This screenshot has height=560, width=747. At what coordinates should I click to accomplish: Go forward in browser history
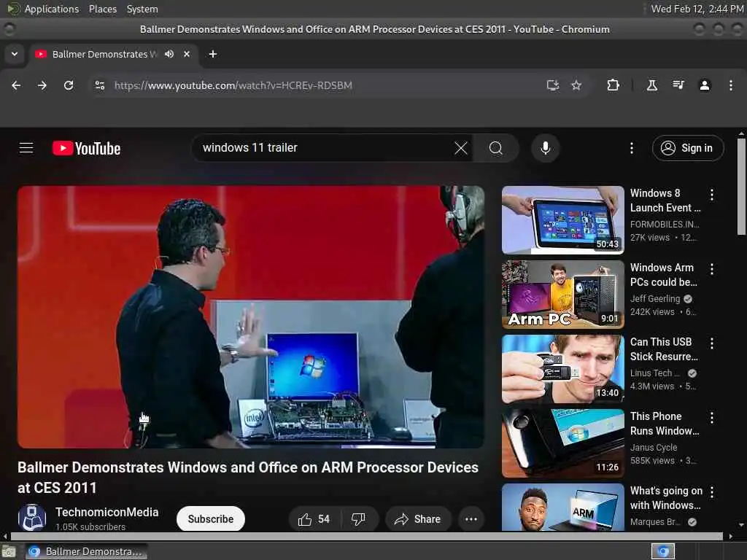pos(42,85)
